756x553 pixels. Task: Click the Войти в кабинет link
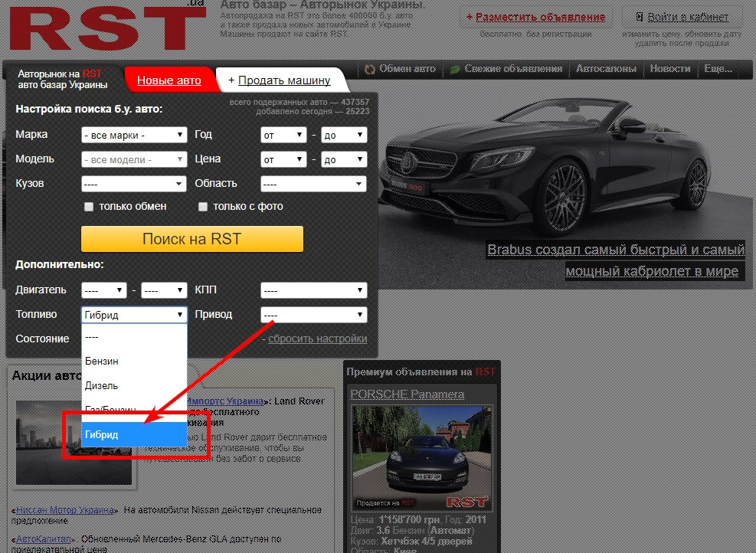point(688,18)
